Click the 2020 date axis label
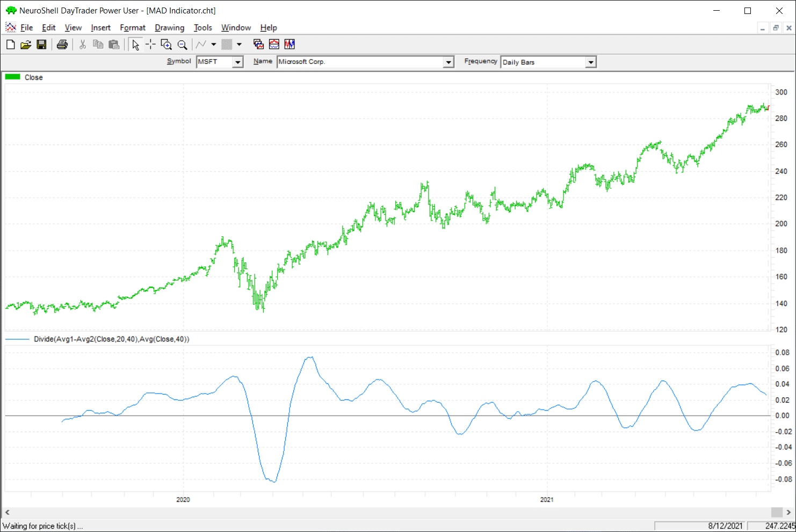 tap(183, 500)
